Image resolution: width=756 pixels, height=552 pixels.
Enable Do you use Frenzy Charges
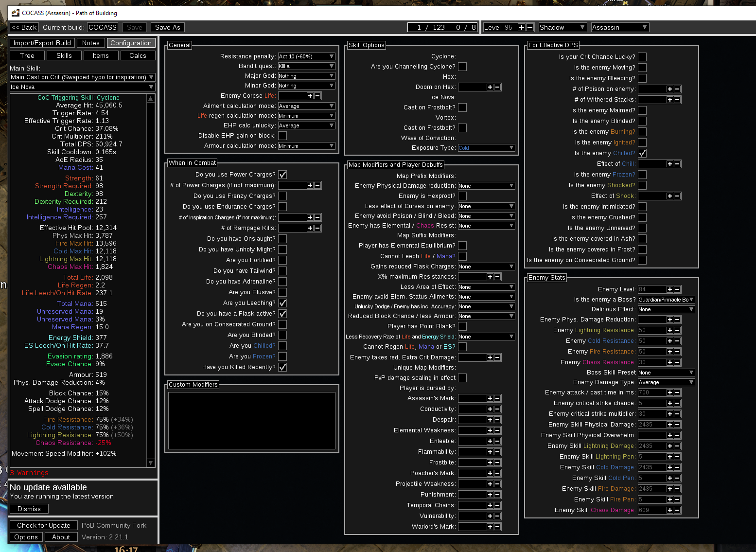coord(282,196)
